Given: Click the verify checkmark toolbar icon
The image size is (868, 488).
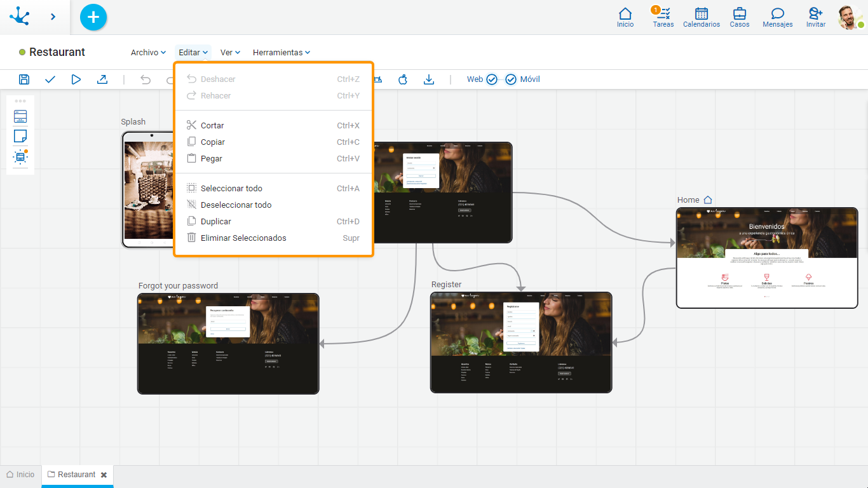Looking at the screenshot, I should coord(50,79).
